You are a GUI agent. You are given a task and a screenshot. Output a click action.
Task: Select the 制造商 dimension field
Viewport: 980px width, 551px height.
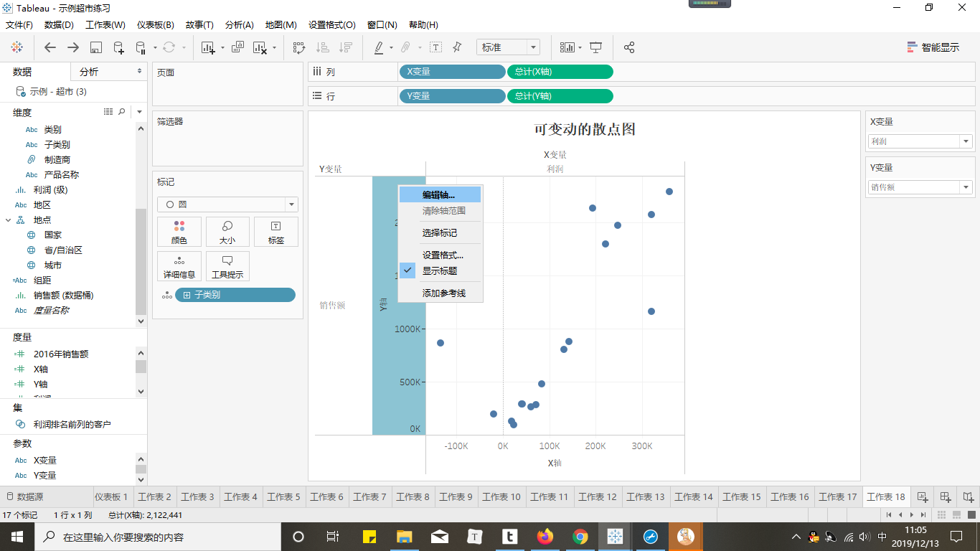point(57,159)
